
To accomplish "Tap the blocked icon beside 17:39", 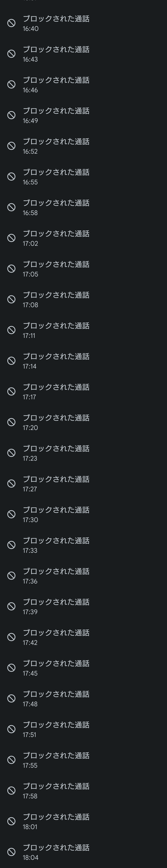I will tap(11, 606).
